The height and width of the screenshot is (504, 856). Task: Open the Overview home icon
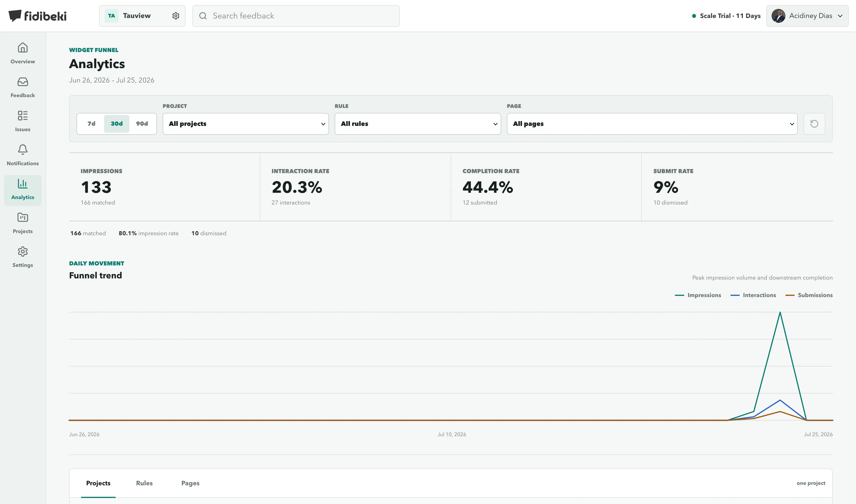pyautogui.click(x=23, y=47)
